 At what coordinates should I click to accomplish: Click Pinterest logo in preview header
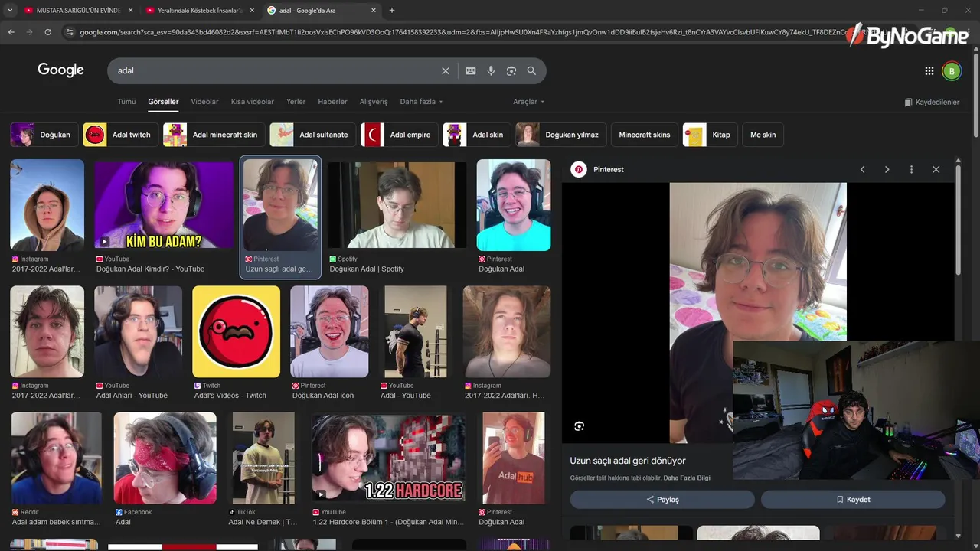coord(579,169)
